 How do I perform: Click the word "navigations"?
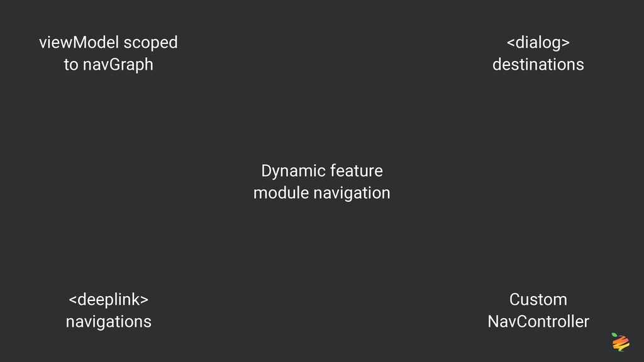point(108,322)
